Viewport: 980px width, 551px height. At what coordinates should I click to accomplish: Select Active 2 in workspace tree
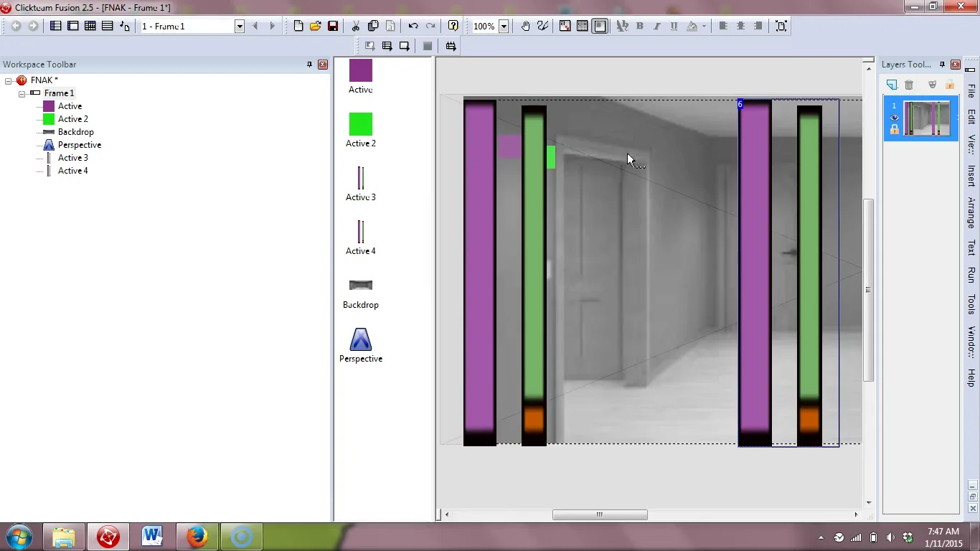pos(73,119)
